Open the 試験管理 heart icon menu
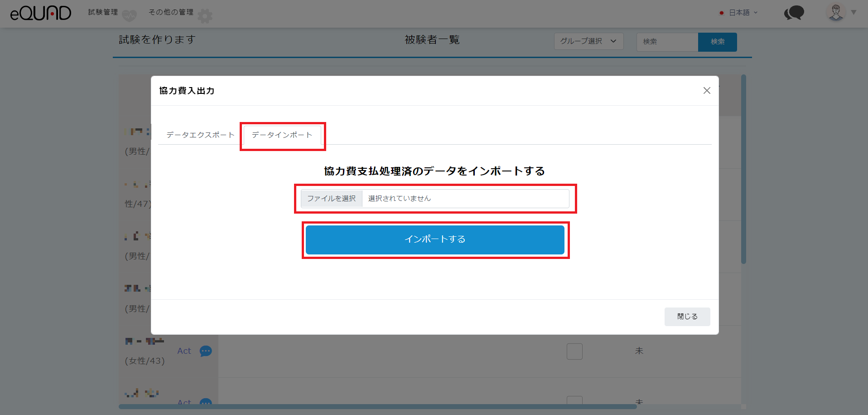The image size is (868, 415). coord(129,16)
